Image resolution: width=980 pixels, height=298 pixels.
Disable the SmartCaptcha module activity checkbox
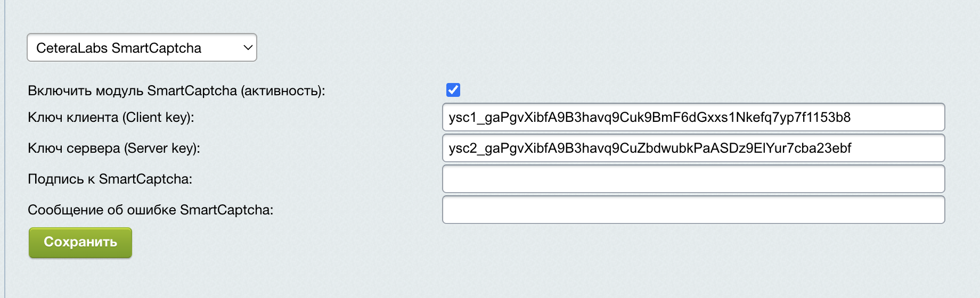pos(453,90)
